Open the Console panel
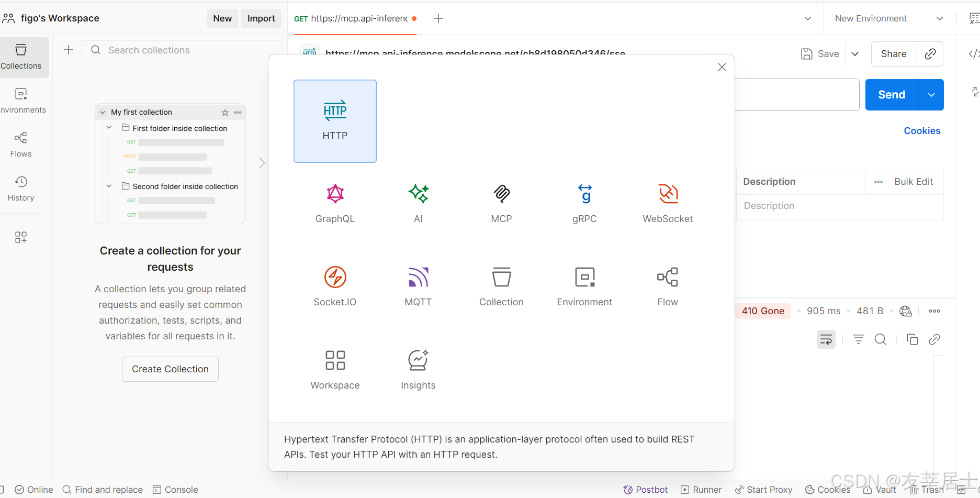This screenshot has height=498, width=980. tap(175, 490)
